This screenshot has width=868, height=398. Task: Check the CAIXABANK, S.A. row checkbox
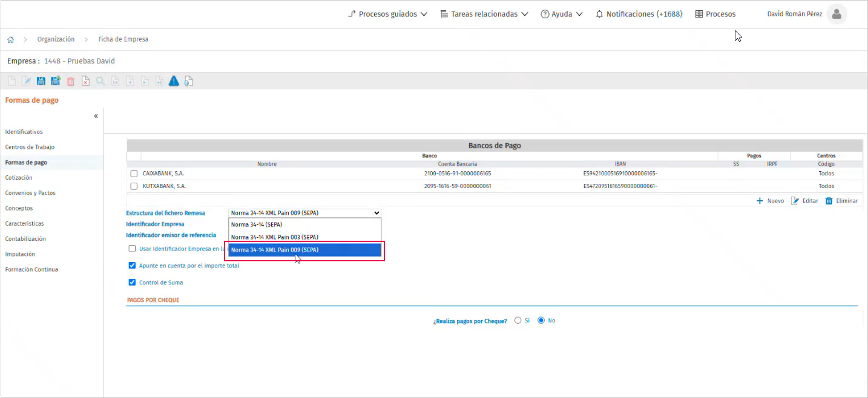tap(134, 174)
